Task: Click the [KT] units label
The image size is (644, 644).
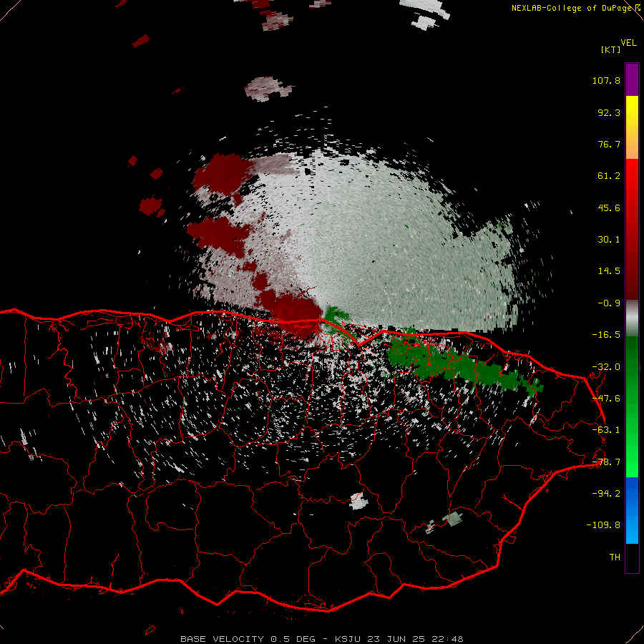Action: click(x=611, y=49)
